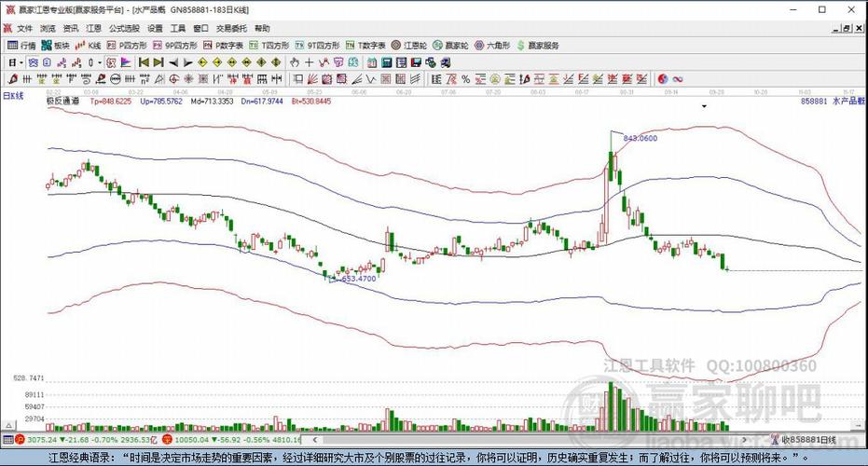This screenshot has height=466, width=868.
Task: Select the triangle angle measuring tool
Action: point(159,79)
